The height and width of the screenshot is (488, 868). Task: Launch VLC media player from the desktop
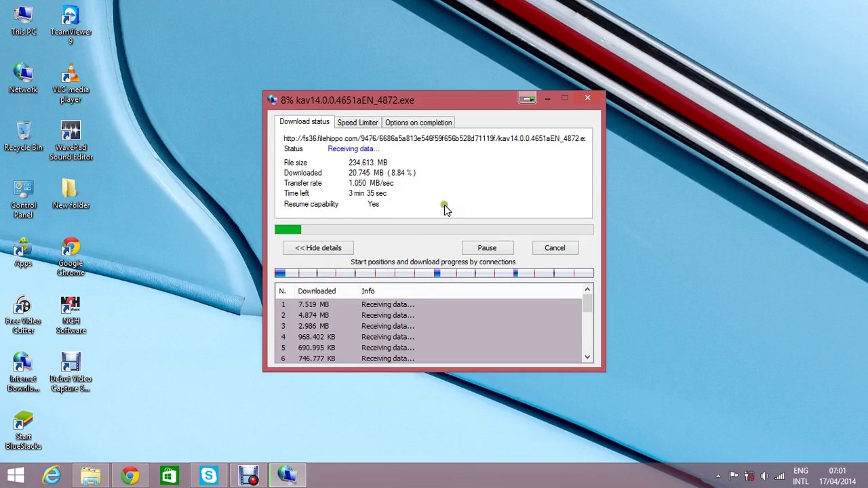(x=71, y=83)
